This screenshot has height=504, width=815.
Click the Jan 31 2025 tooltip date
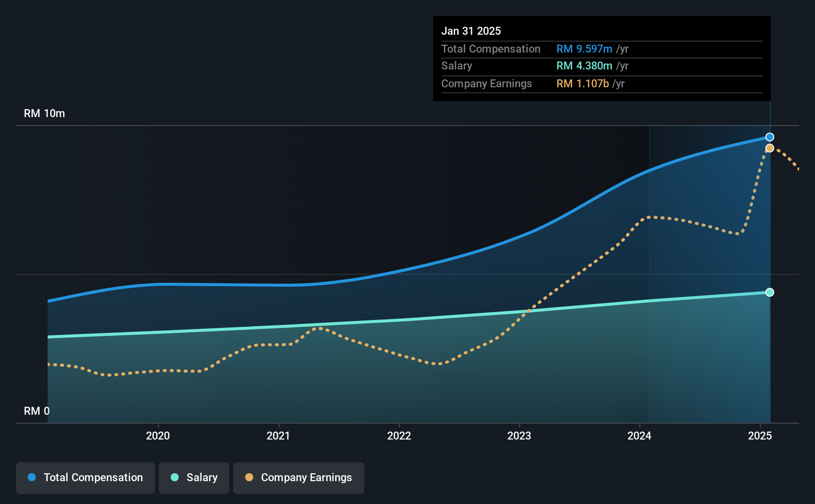[x=471, y=31]
